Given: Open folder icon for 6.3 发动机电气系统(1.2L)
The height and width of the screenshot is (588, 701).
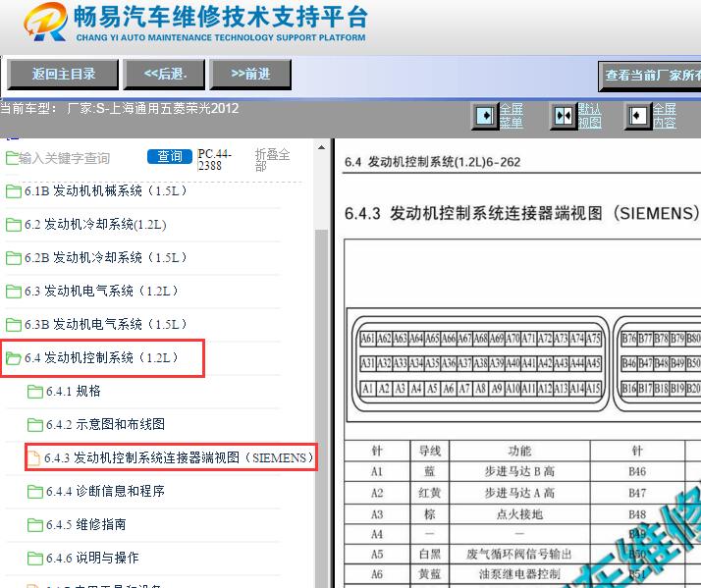Looking at the screenshot, I should click(x=14, y=292).
